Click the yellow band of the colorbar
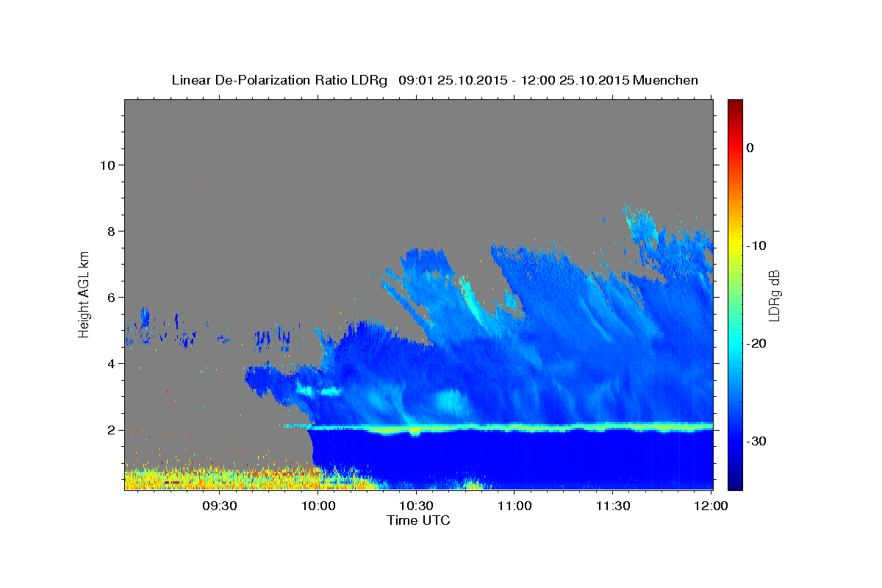Image resolution: width=882 pixels, height=588 pixels. click(735, 245)
